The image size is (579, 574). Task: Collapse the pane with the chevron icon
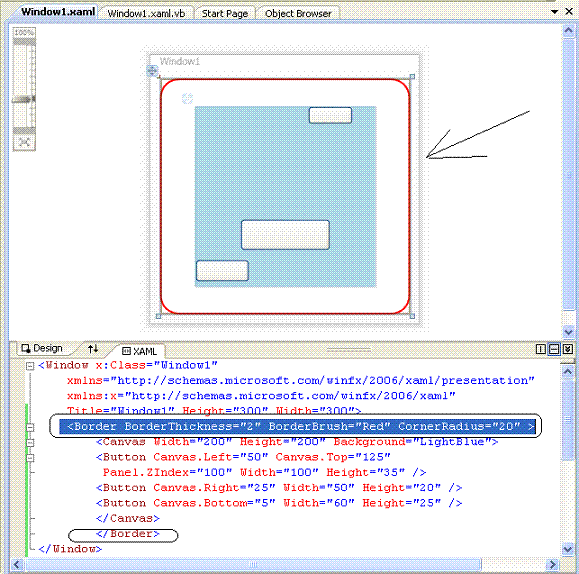point(568,349)
